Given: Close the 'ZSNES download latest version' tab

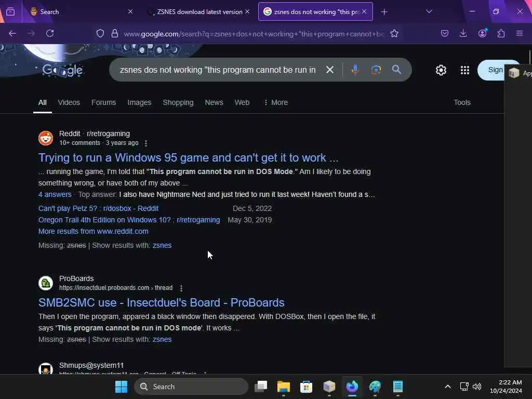Looking at the screenshot, I should pyautogui.click(x=247, y=11).
